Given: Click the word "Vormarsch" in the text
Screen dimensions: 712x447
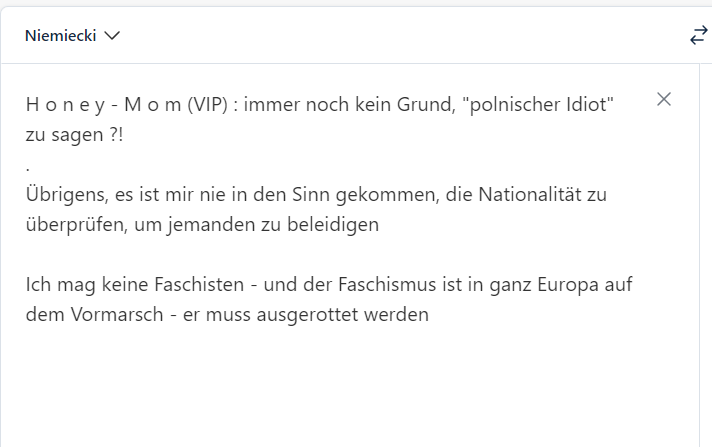Looking at the screenshot, I should point(117,315).
